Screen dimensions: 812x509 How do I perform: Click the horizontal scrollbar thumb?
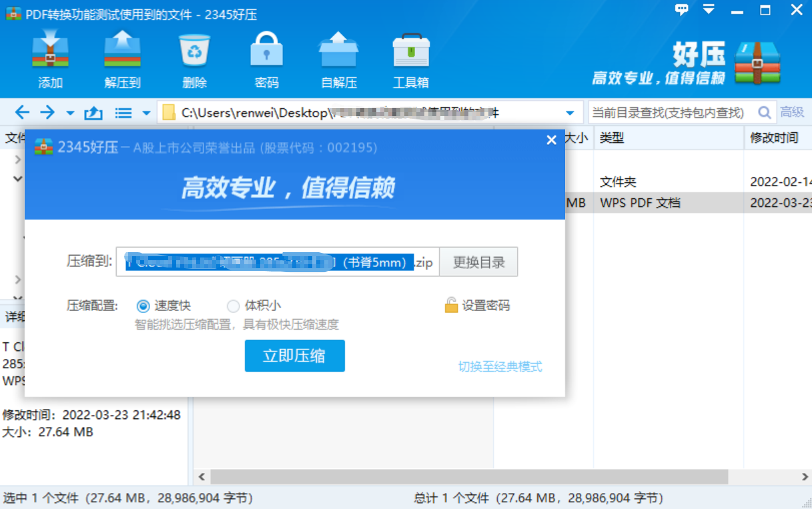point(469,477)
